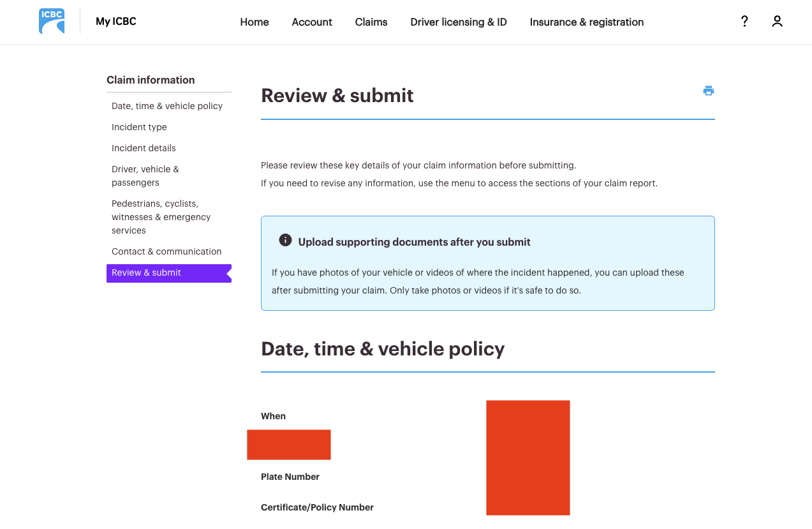Viewport: 812px width, 529px height.
Task: Click the info icon in the blue notice
Action: [x=285, y=240]
